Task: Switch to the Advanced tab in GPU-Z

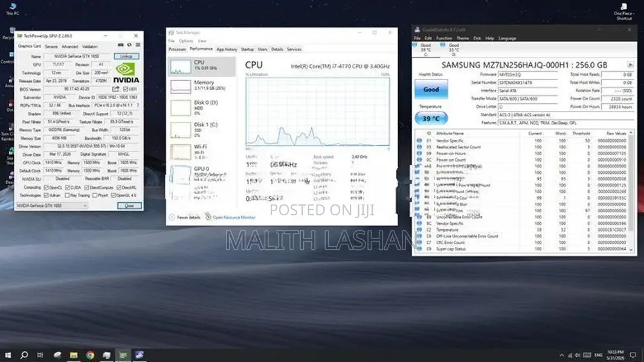Action: [x=69, y=46]
